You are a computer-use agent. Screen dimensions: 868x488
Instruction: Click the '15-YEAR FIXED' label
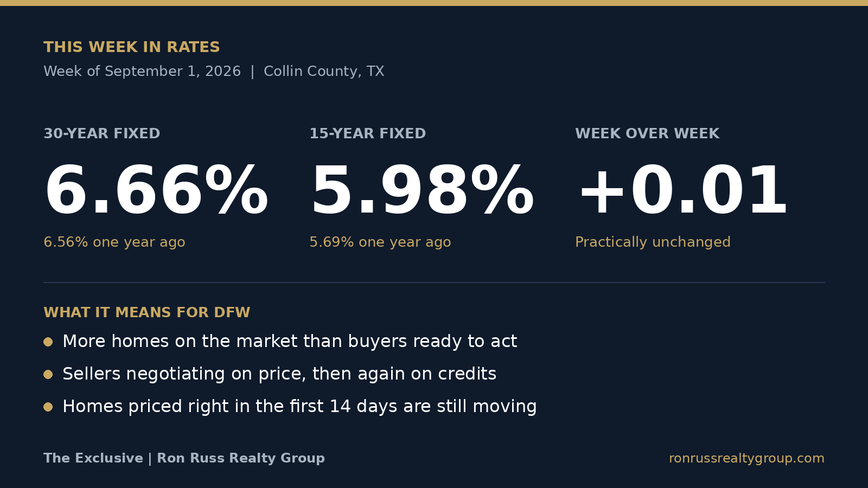coord(368,134)
